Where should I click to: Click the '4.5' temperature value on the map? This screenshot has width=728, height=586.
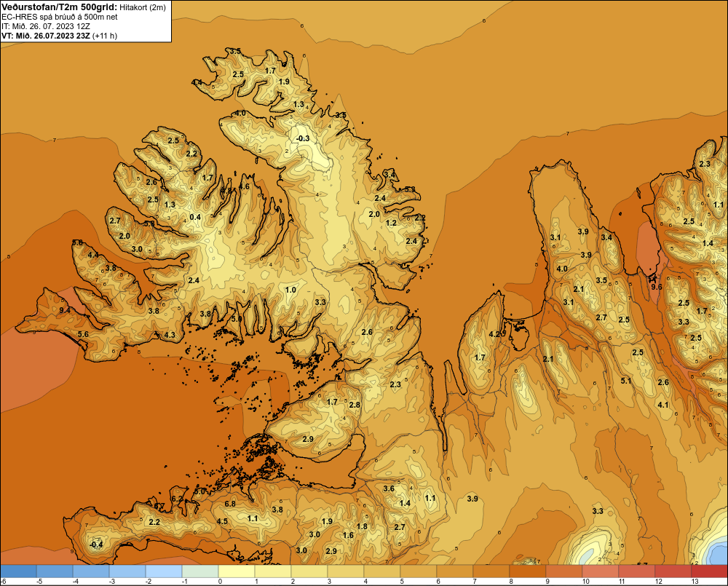[222, 521]
